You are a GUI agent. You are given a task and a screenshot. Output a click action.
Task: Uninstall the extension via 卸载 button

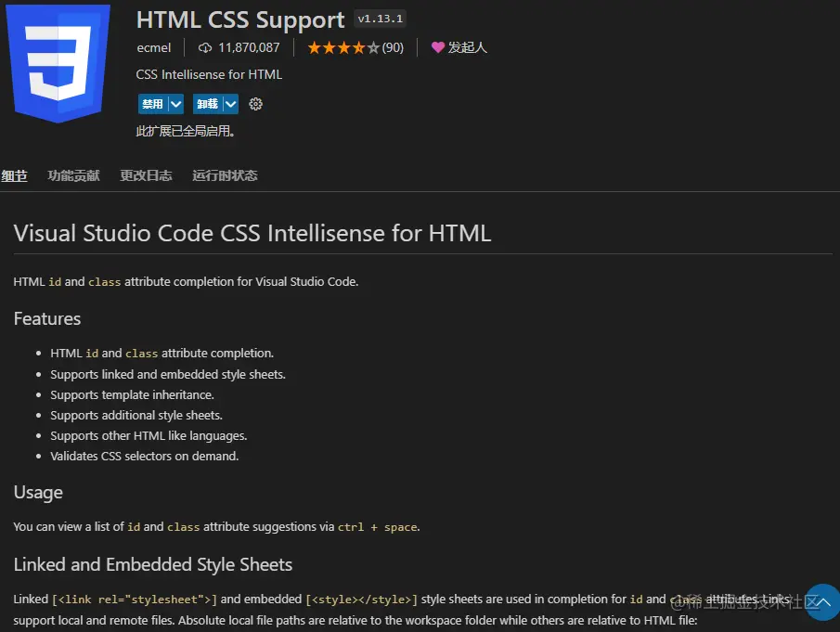click(x=206, y=104)
